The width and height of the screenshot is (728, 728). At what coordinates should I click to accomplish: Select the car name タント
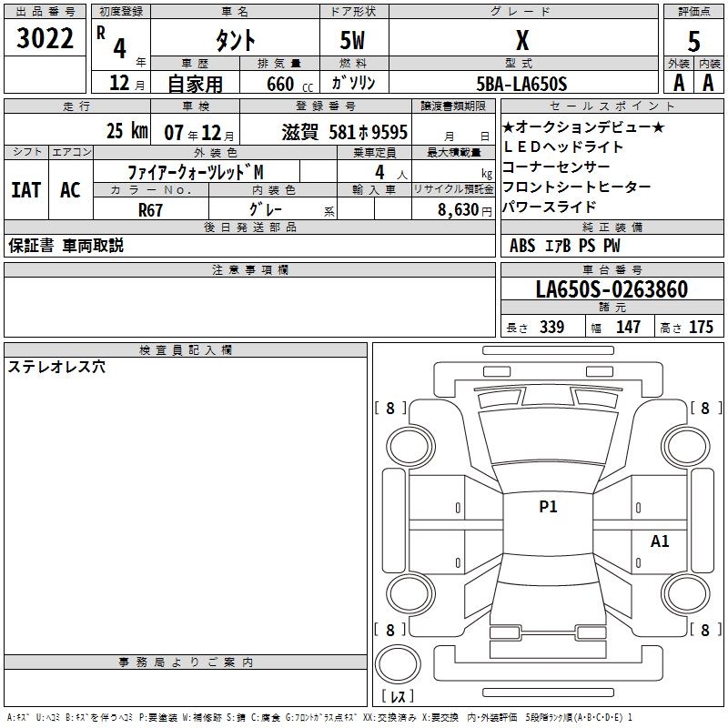234,40
